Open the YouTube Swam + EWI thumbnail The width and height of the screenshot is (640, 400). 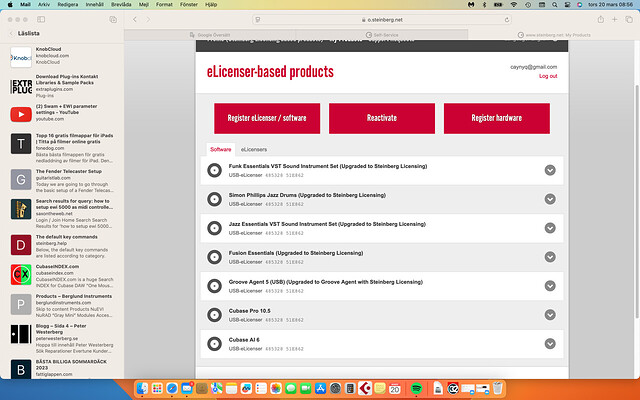coord(21,114)
